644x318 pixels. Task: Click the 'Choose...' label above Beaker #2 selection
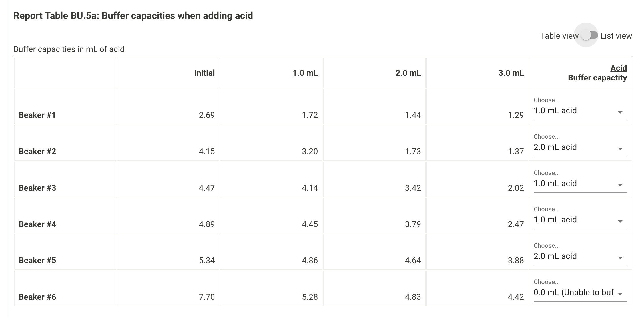click(546, 136)
